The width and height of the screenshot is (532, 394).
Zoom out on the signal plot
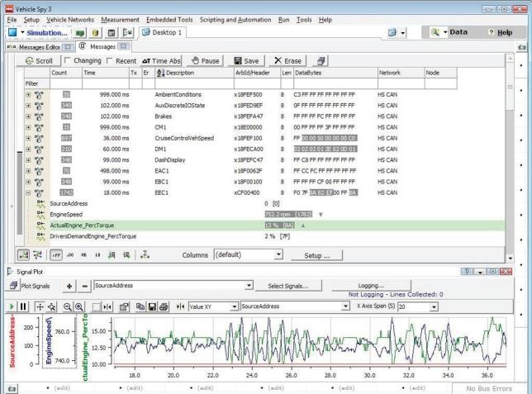click(x=67, y=306)
